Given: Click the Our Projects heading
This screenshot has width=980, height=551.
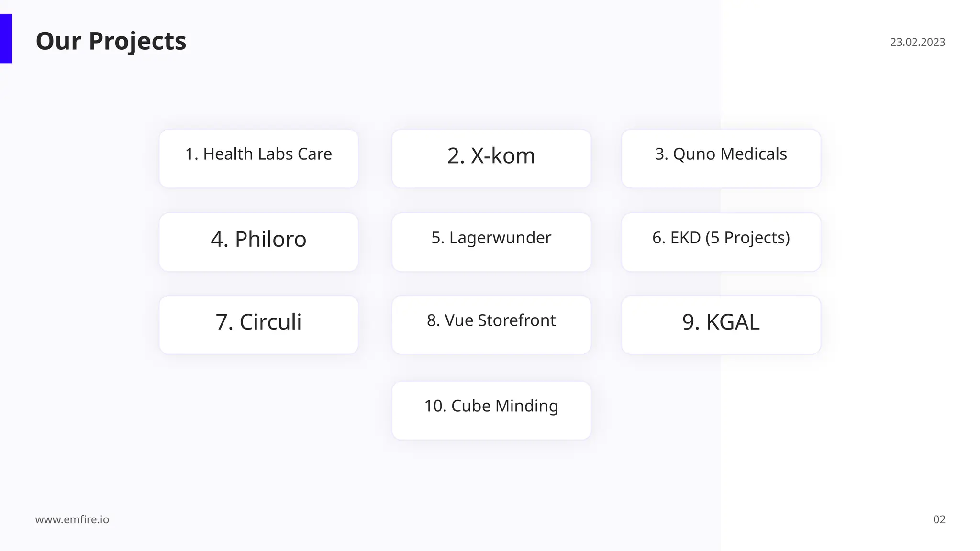Looking at the screenshot, I should [x=111, y=41].
